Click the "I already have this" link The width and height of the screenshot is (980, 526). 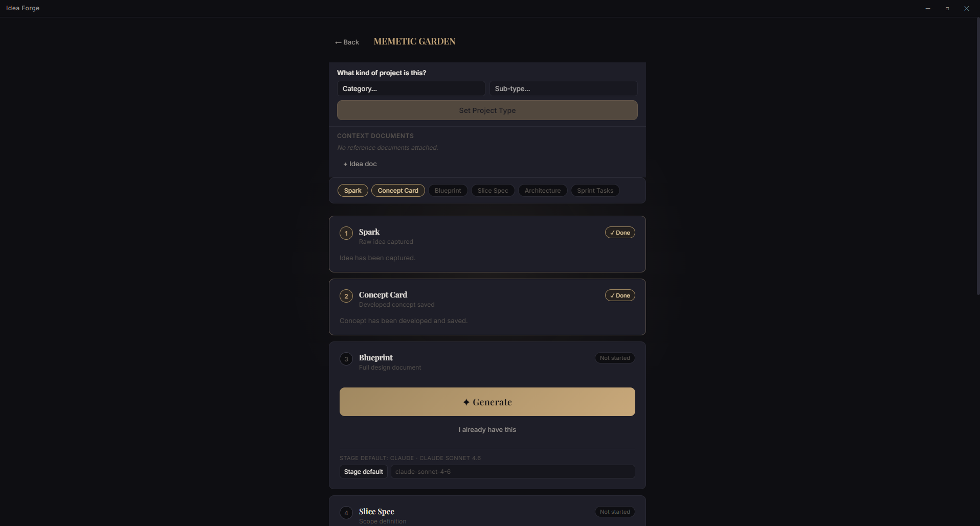click(x=487, y=430)
